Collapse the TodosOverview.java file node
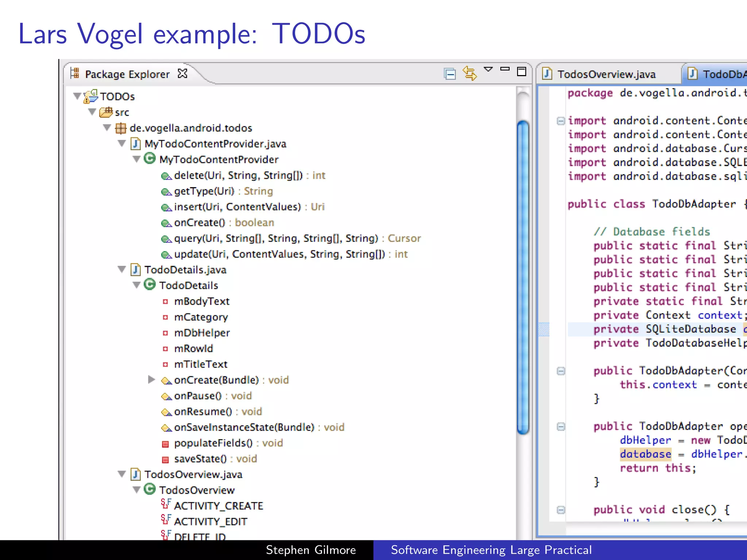 click(122, 474)
